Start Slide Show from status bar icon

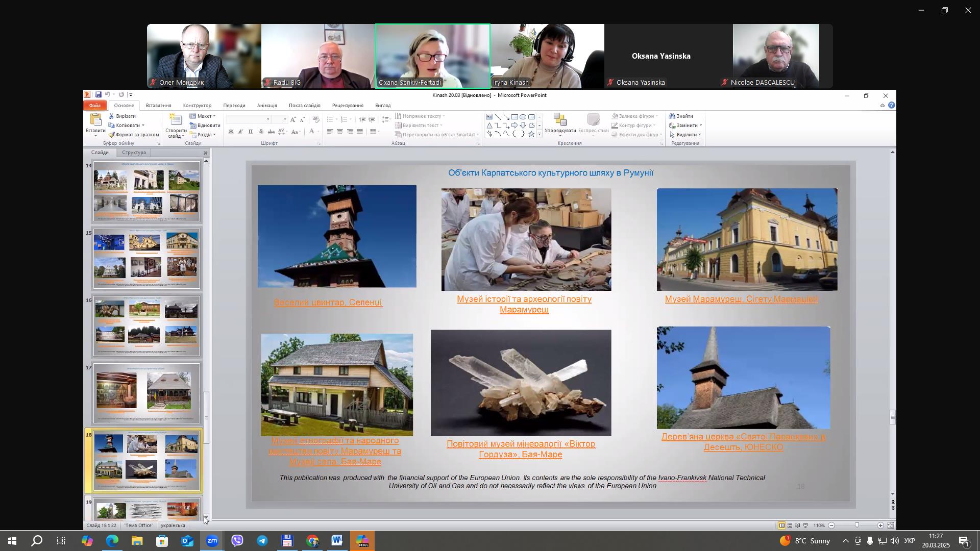[x=806, y=525]
